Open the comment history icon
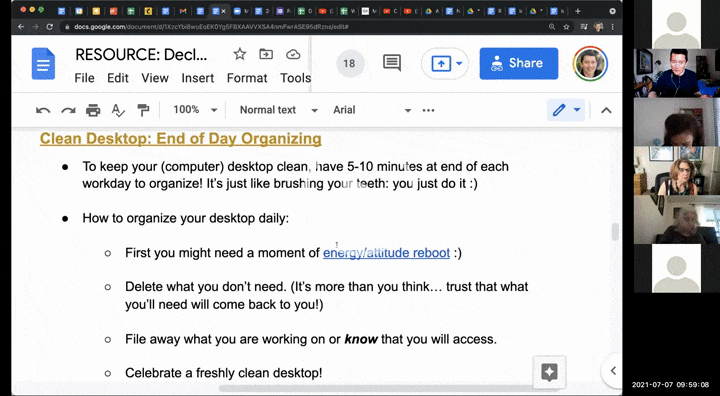 (392, 63)
